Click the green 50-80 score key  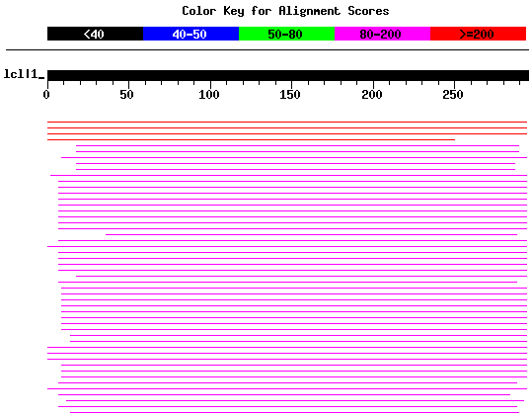(286, 34)
